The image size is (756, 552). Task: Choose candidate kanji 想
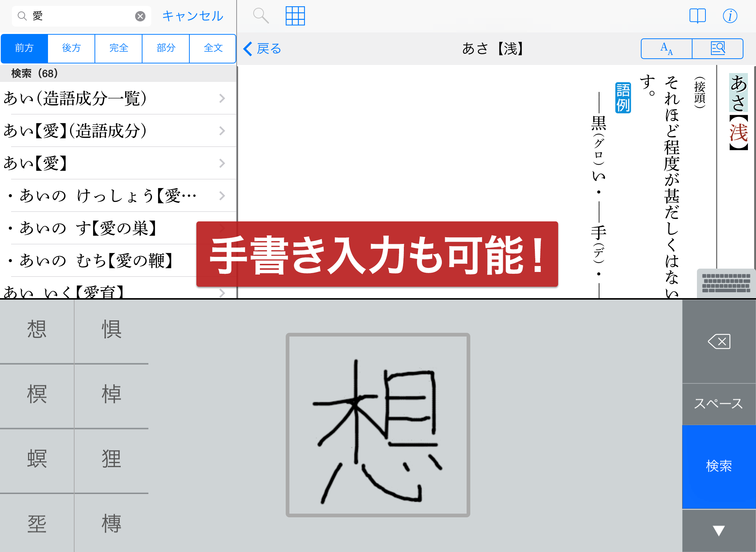click(x=37, y=330)
